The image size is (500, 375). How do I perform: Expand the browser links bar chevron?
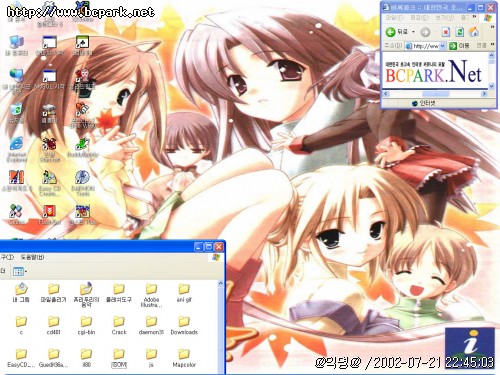(x=492, y=45)
